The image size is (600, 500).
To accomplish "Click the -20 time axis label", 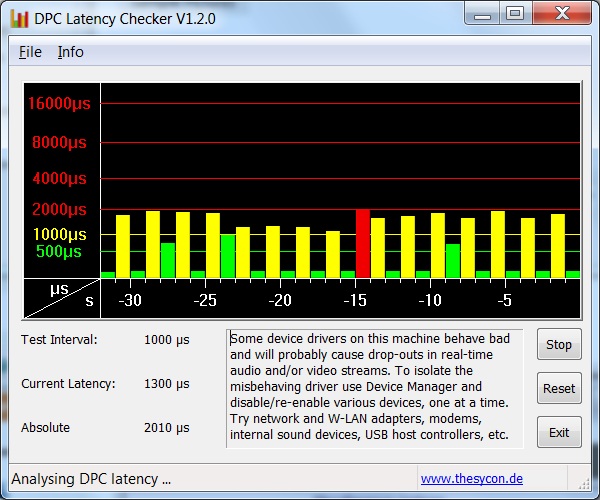I will point(280,300).
